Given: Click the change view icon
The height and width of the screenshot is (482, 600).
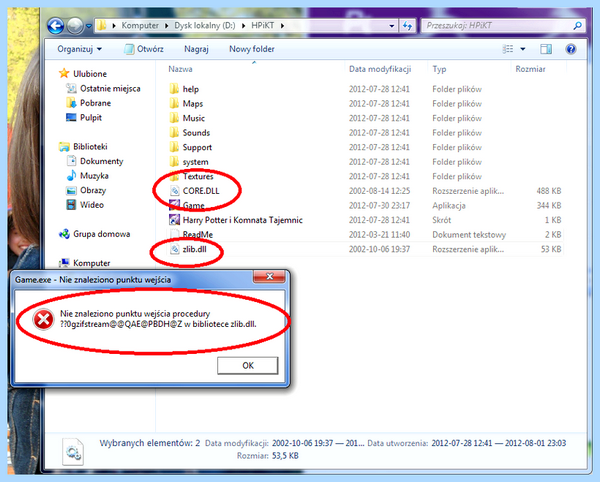Looking at the screenshot, I should point(507,49).
